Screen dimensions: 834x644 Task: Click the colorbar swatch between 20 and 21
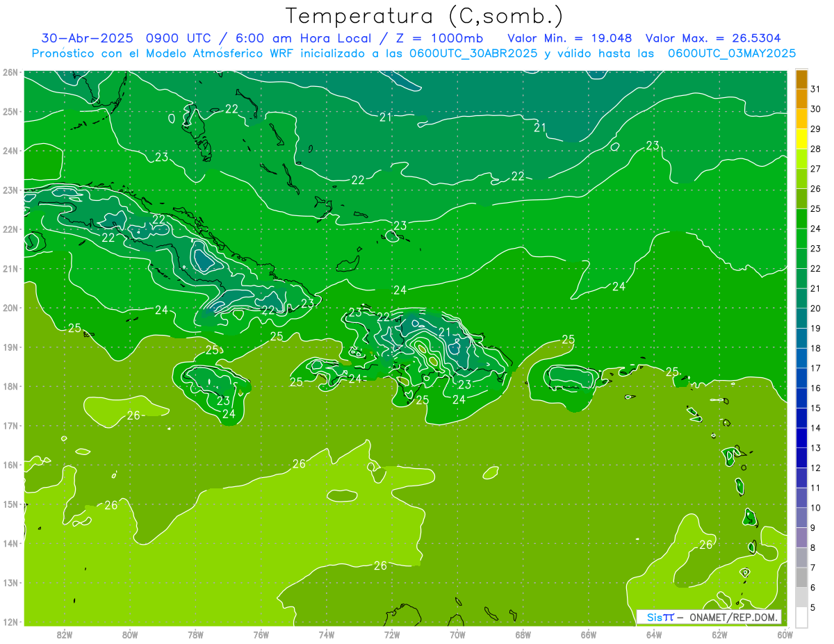[801, 299]
